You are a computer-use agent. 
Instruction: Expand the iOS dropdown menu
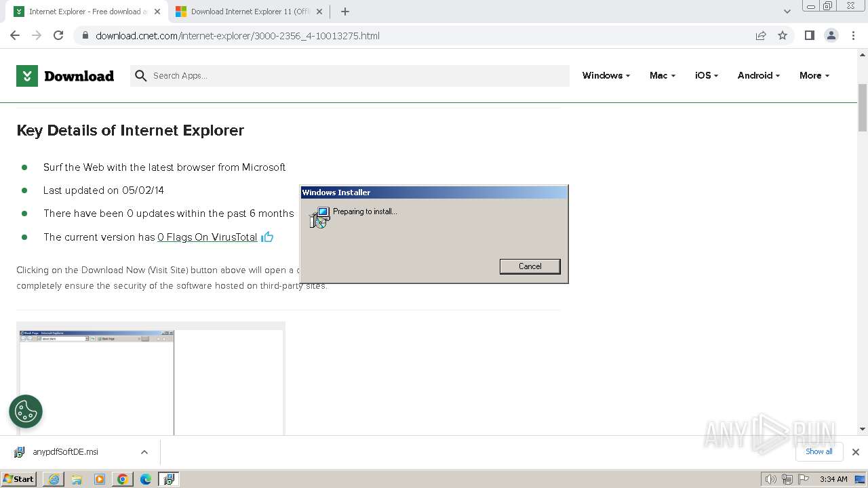(707, 76)
